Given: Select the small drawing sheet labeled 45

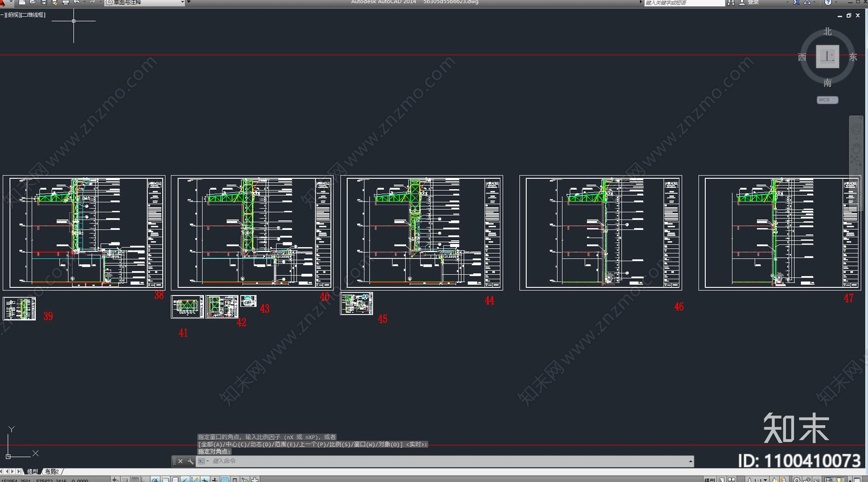Looking at the screenshot, I should click(356, 304).
